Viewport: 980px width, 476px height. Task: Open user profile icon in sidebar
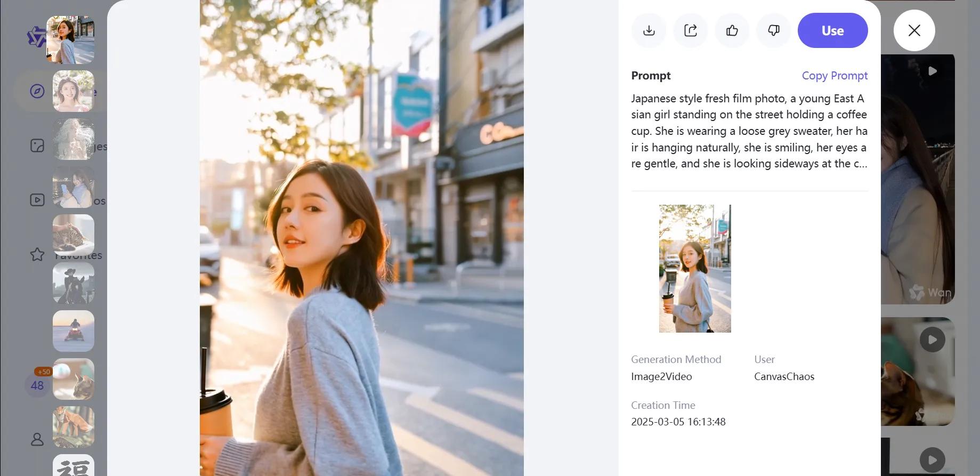pyautogui.click(x=37, y=439)
